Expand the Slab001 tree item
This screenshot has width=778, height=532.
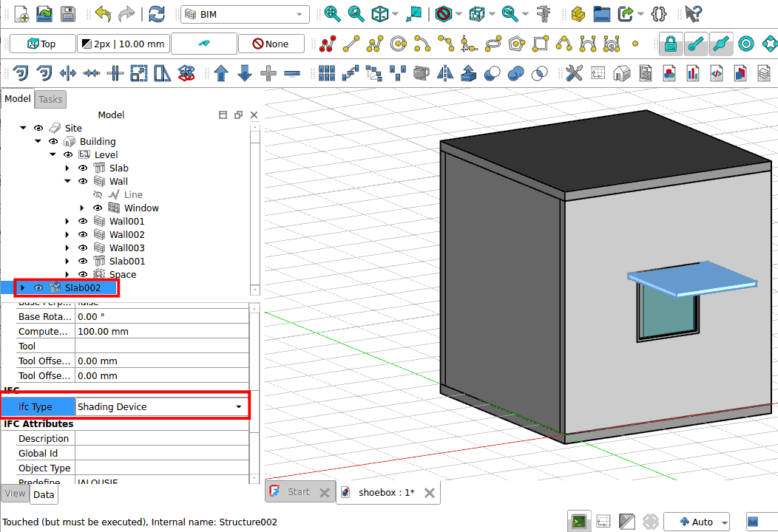click(67, 262)
